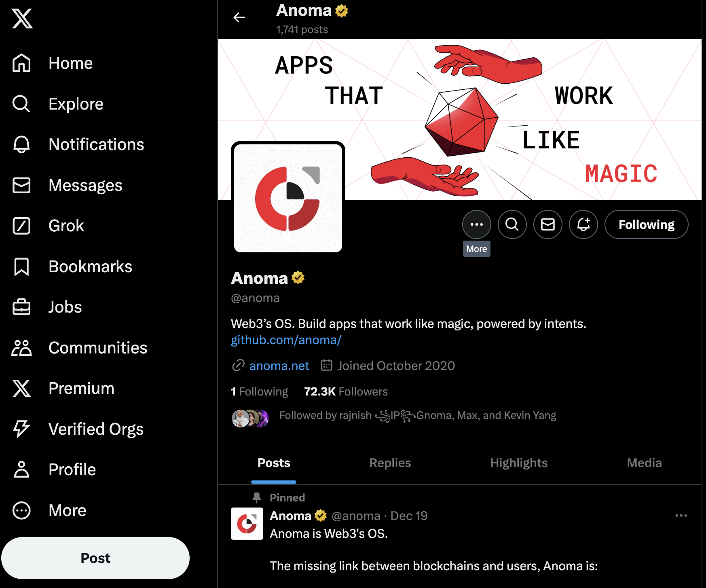Open the Media tab

pos(644,463)
